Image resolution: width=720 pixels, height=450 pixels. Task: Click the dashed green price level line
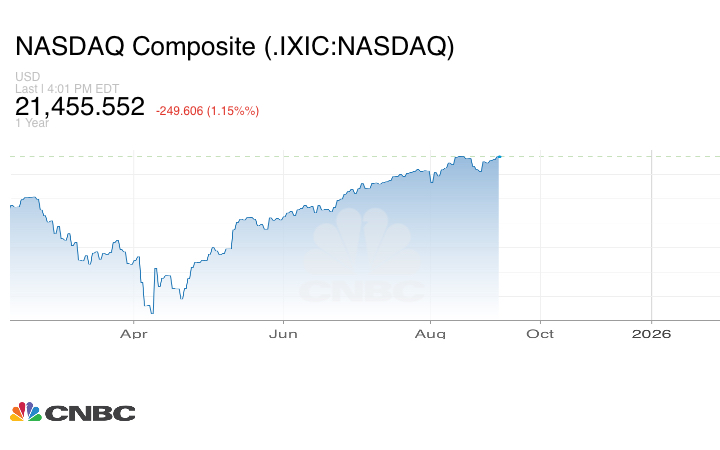(x=600, y=156)
